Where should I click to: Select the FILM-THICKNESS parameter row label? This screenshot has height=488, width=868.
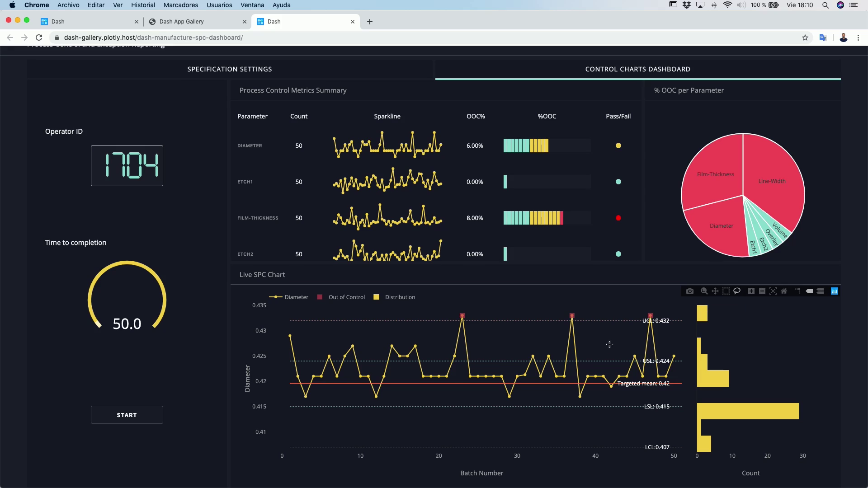point(258,218)
